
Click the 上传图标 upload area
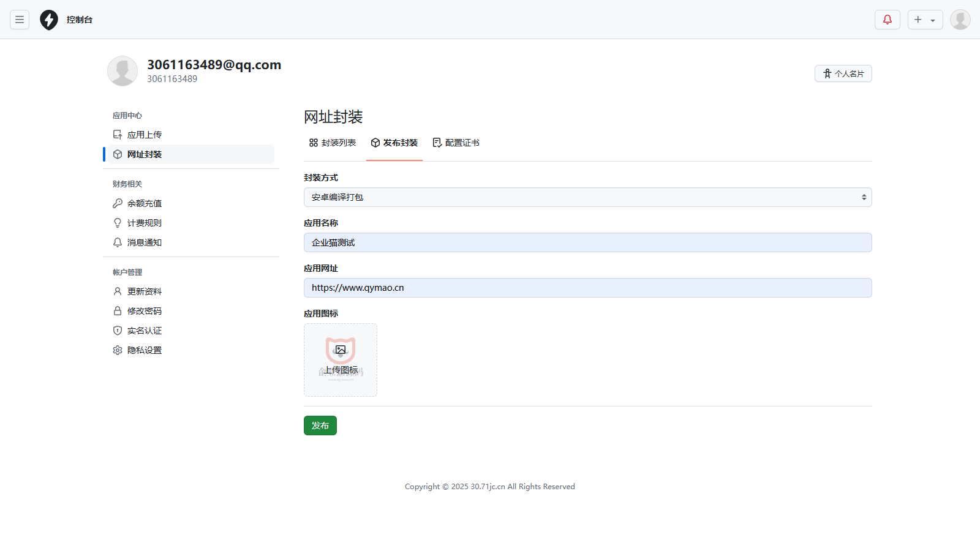click(341, 360)
